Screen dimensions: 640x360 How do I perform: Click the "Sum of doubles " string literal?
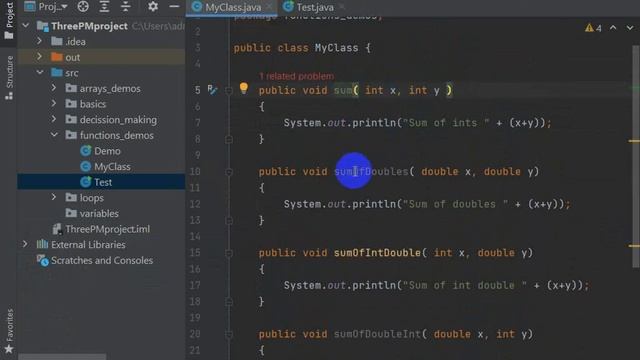(x=455, y=204)
